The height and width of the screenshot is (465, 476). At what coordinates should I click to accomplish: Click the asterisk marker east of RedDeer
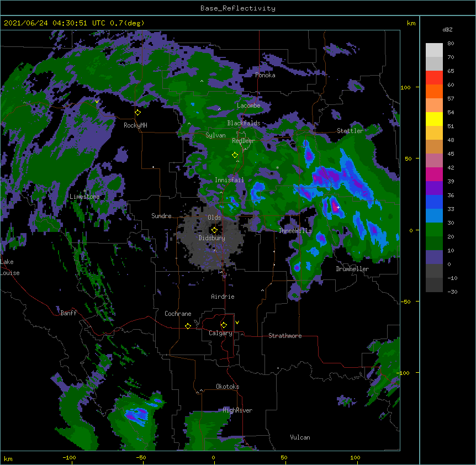[277, 167]
